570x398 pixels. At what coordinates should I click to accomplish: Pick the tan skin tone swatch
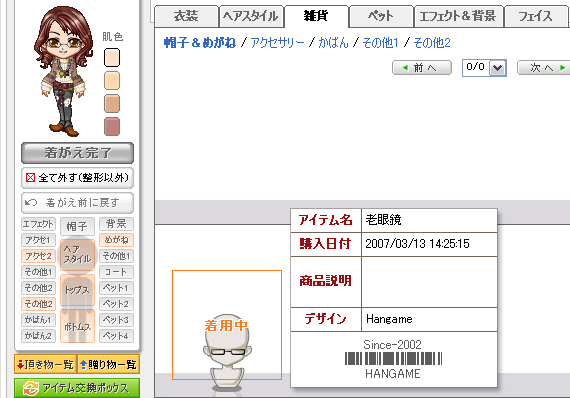tap(112, 103)
